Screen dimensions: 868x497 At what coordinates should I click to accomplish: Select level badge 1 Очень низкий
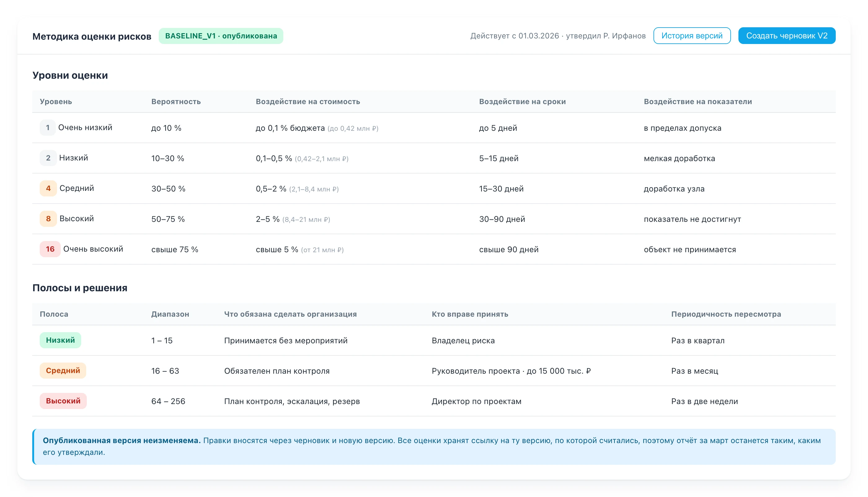(x=47, y=128)
